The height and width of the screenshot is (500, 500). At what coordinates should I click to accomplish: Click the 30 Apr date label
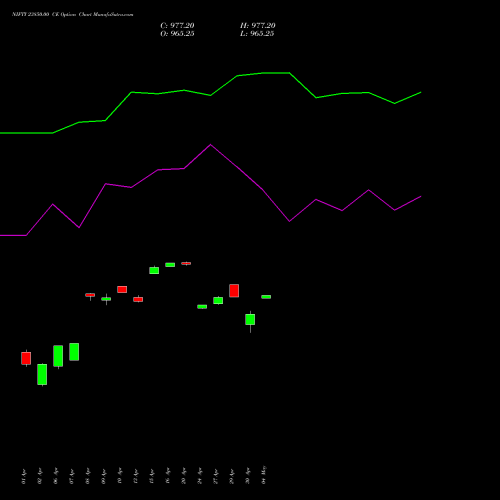point(248,476)
